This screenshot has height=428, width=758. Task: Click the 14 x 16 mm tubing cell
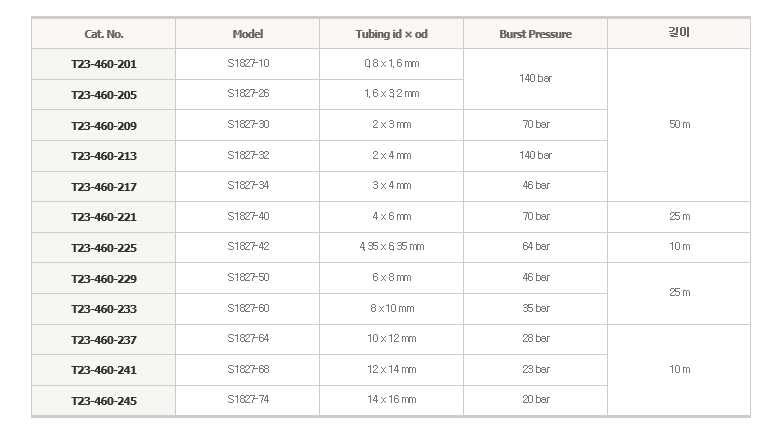(x=392, y=399)
